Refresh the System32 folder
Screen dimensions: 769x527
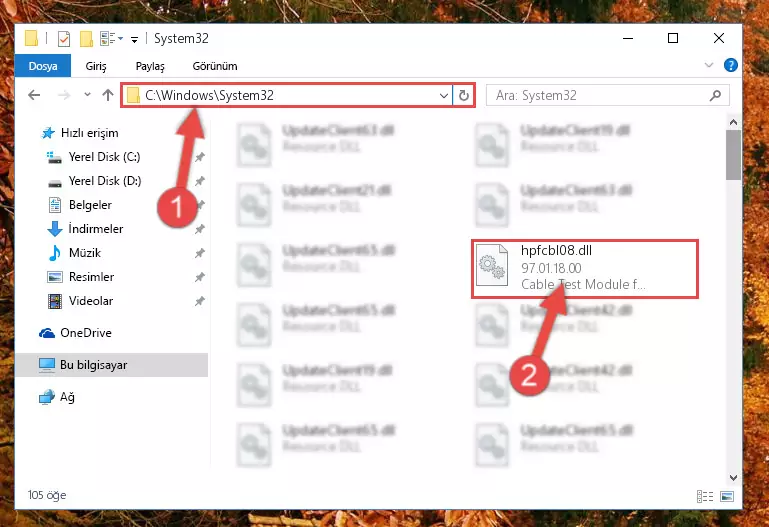pyautogui.click(x=463, y=96)
